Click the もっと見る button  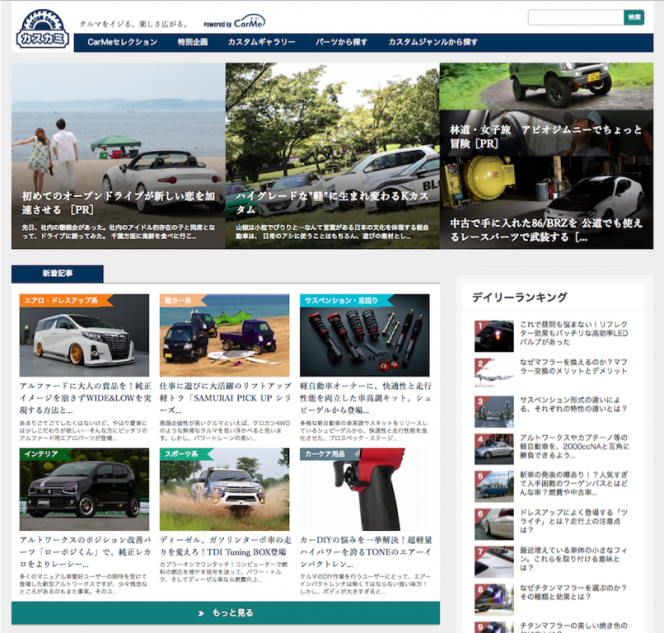click(226, 612)
